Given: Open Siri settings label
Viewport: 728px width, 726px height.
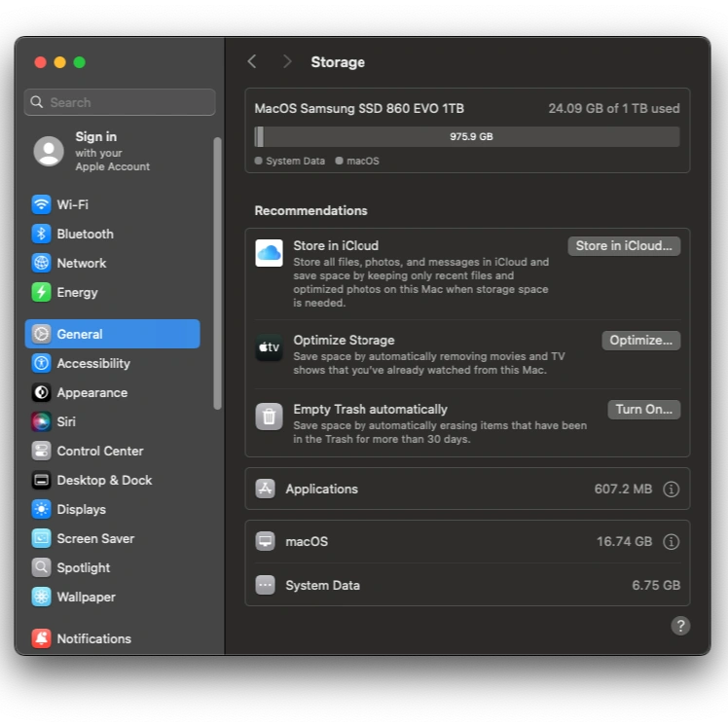Looking at the screenshot, I should pyautogui.click(x=66, y=422).
